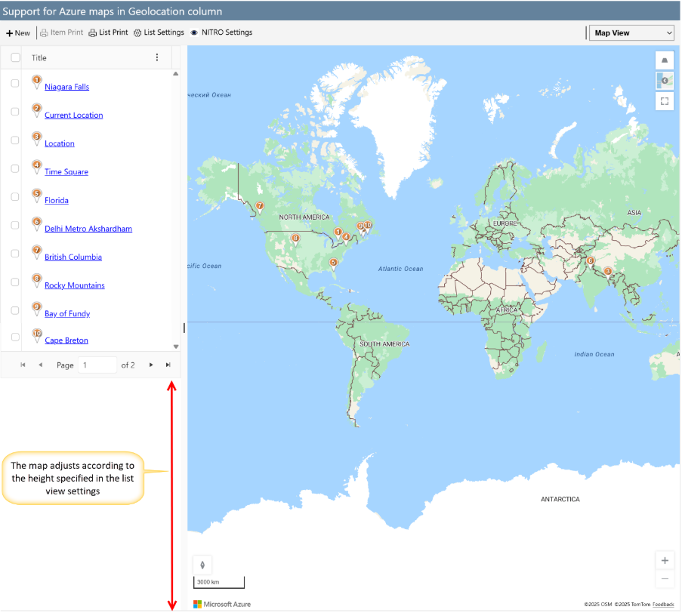
Task: Go to the next page of results
Action: (151, 365)
